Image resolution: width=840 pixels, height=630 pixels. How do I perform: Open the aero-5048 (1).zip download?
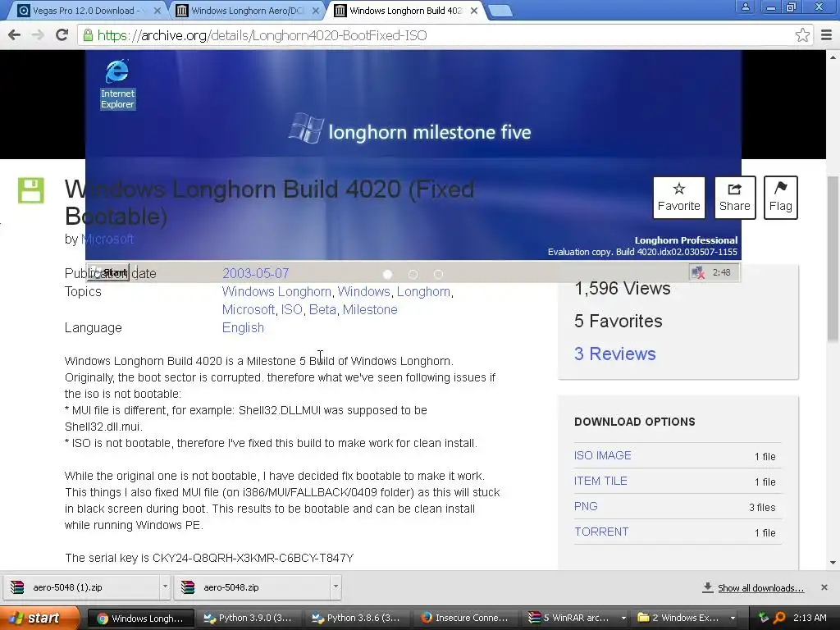pos(81,587)
